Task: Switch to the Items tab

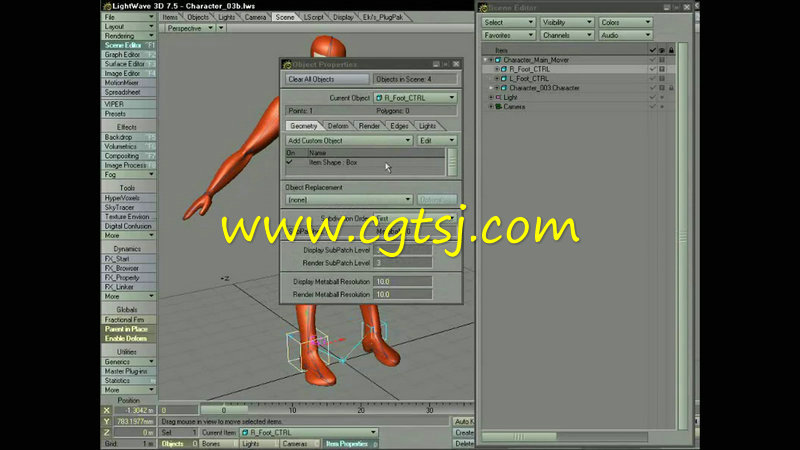Action: (x=169, y=17)
